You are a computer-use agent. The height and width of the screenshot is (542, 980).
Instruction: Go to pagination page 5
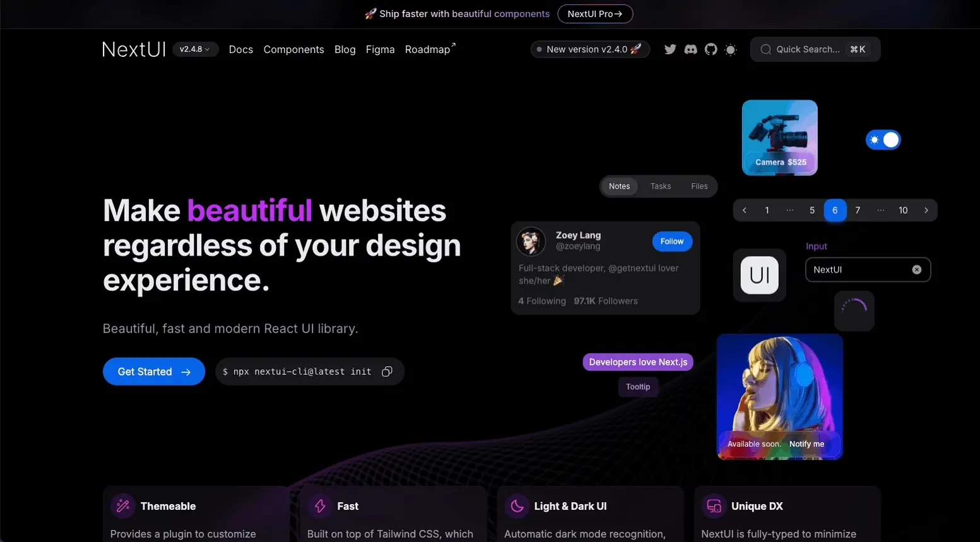coord(812,210)
